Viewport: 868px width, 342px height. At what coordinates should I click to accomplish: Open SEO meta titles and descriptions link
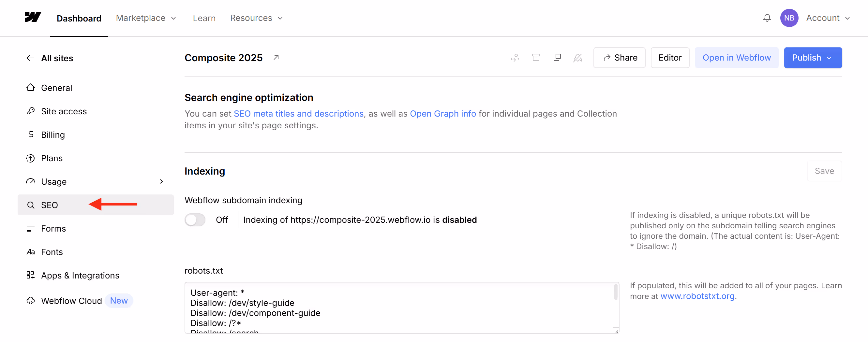pos(299,114)
